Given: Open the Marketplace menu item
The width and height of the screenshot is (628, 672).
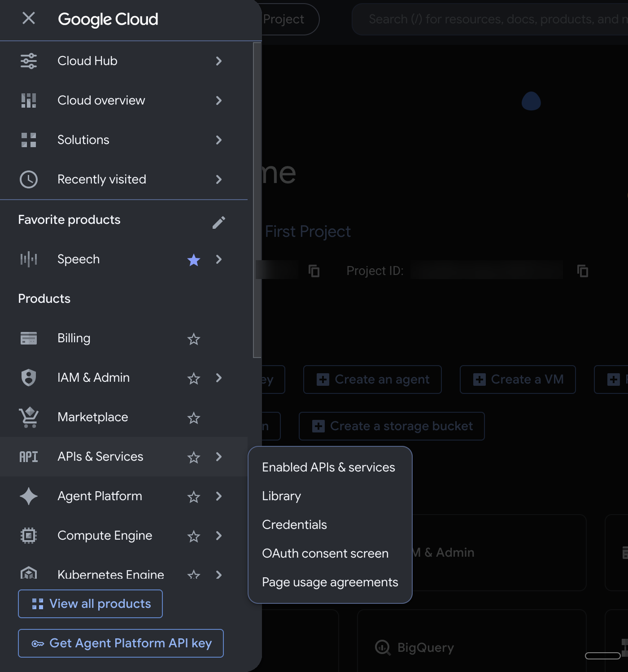Looking at the screenshot, I should 124,417.
